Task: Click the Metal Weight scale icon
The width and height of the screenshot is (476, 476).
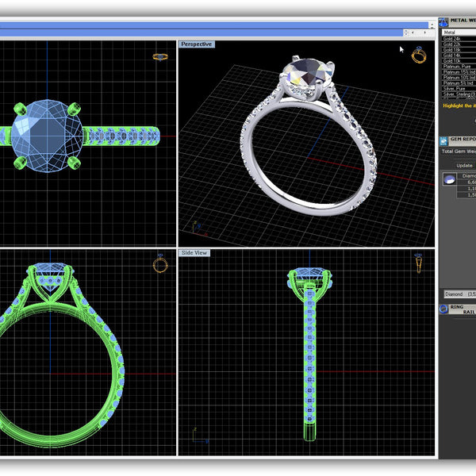Action: point(443,22)
